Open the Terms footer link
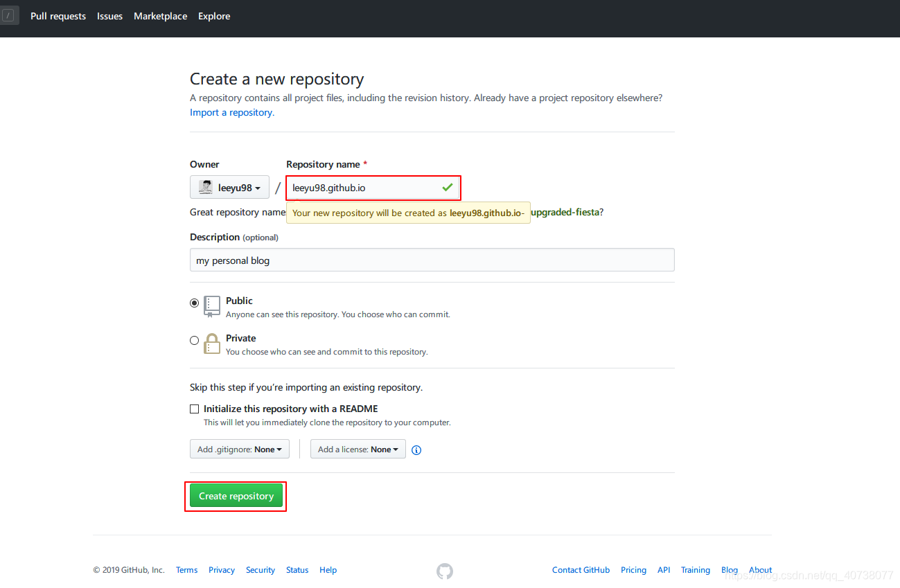The width and height of the screenshot is (900, 588). (x=186, y=570)
